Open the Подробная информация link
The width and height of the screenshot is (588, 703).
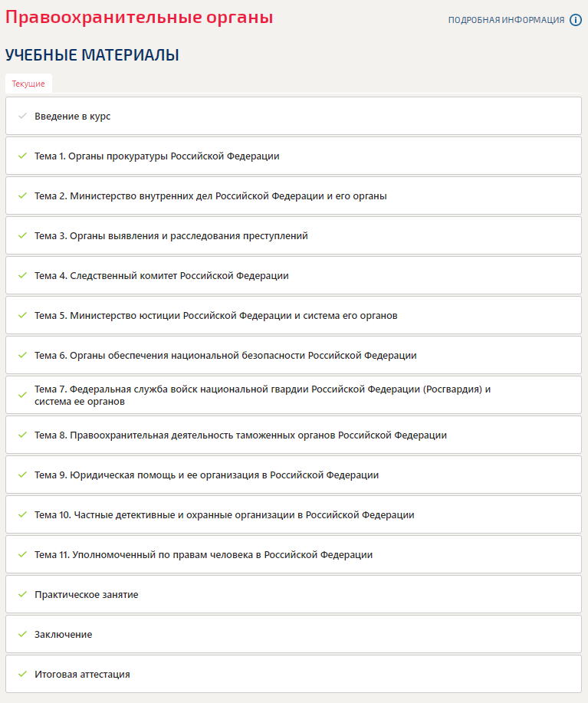[506, 20]
